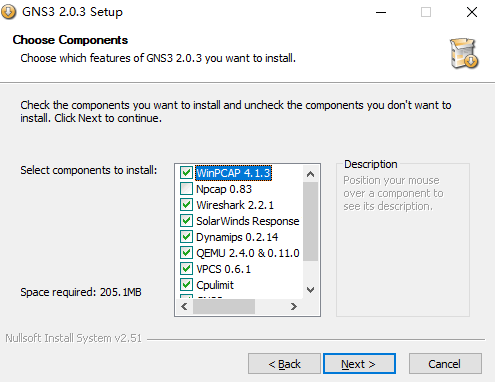
Task: Click the component list scroll down arrow
Action: [311, 289]
